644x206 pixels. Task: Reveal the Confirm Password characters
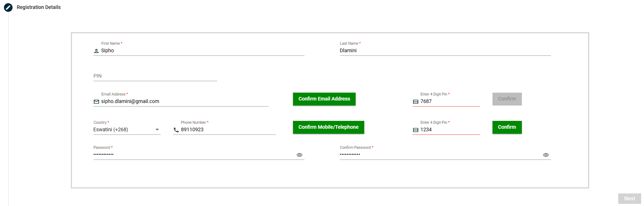click(546, 155)
